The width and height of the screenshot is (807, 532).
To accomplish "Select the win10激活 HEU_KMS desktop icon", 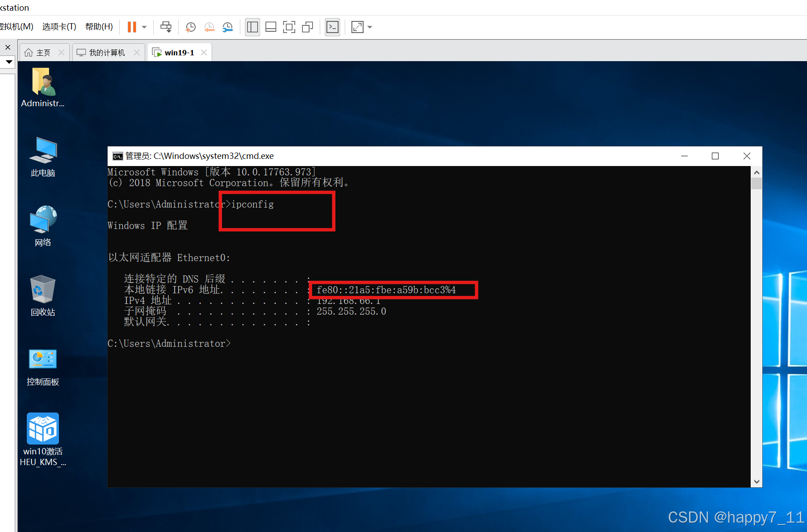I will 43,440.
